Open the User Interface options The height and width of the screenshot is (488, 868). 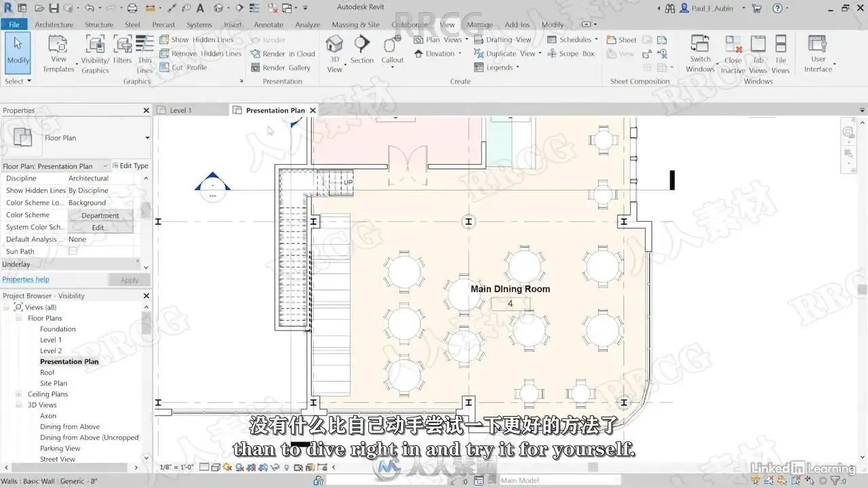pyautogui.click(x=818, y=54)
